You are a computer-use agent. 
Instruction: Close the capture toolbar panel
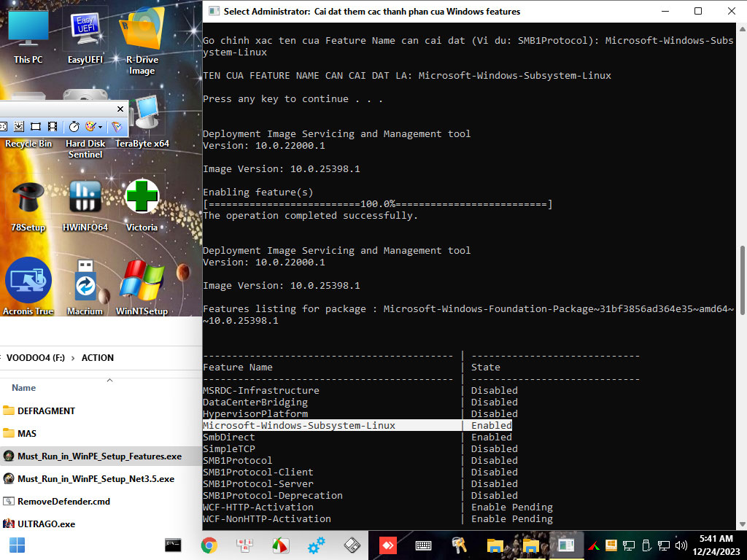coord(120,109)
